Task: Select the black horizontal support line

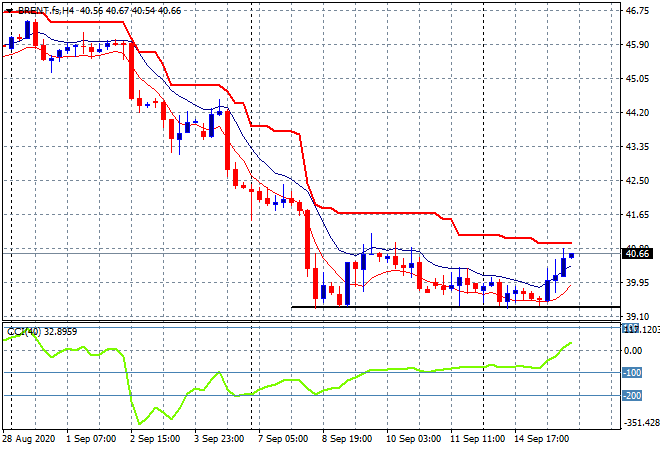Action: (455, 307)
